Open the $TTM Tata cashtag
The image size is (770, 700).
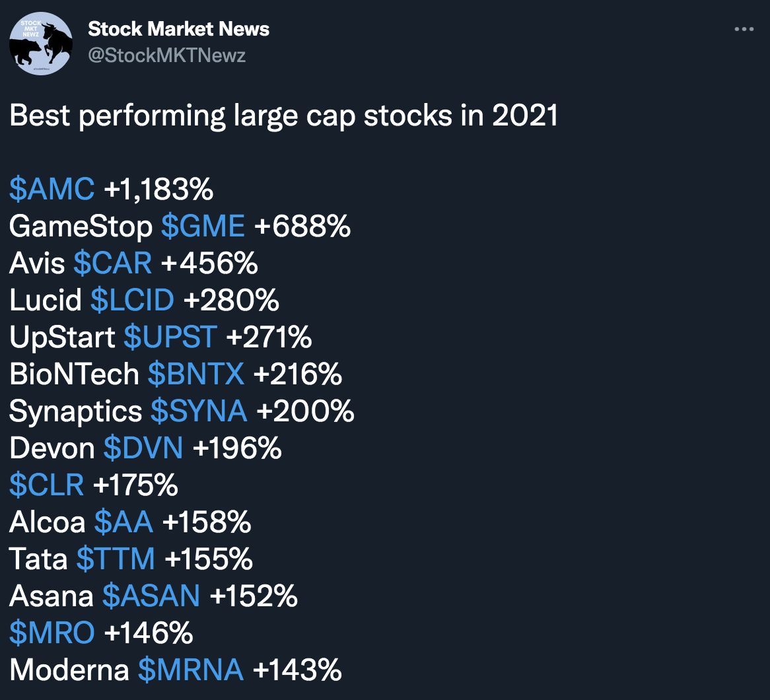click(x=116, y=559)
